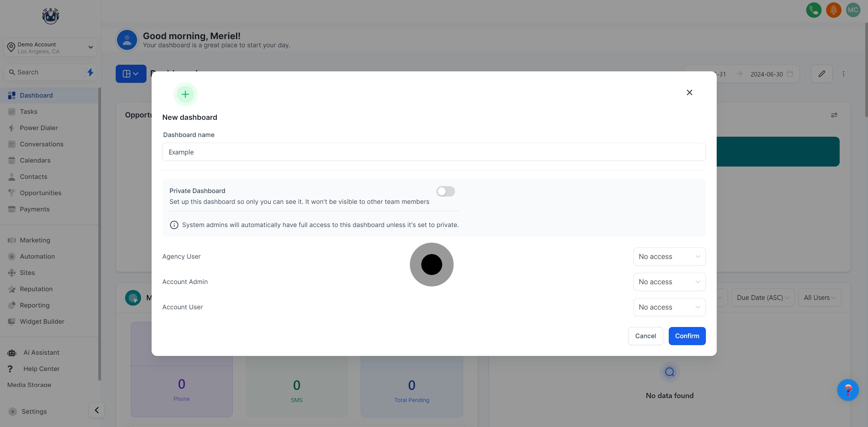Viewport: 868px width, 427px height.
Task: Collapse the sidebar with arrow button
Action: (97, 410)
